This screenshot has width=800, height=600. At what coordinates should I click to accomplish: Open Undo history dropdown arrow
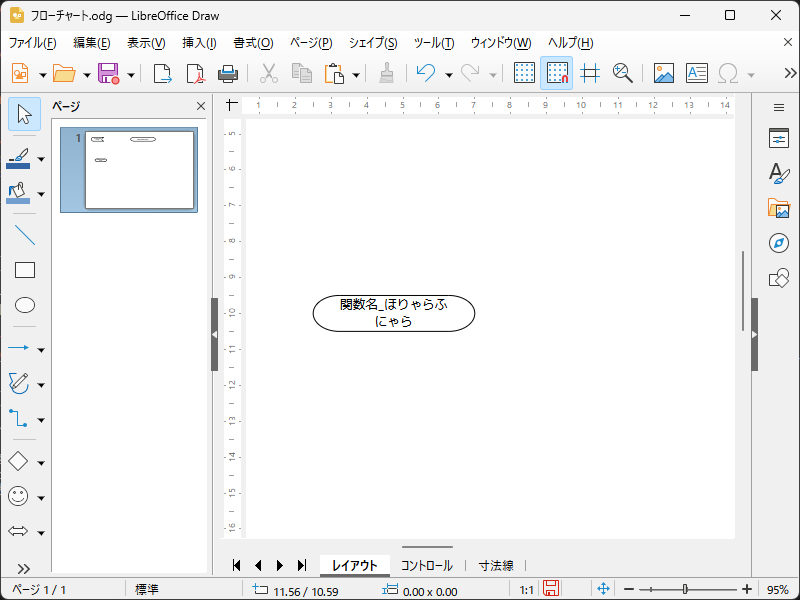click(x=448, y=75)
